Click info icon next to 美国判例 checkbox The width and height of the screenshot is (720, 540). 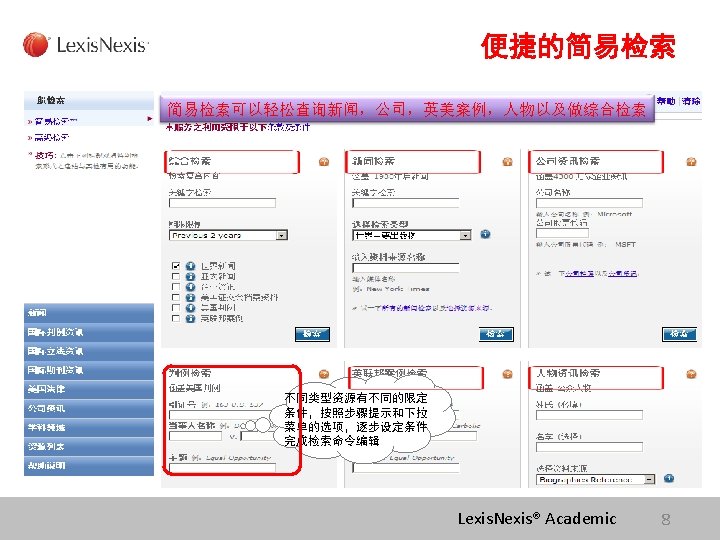(191, 308)
